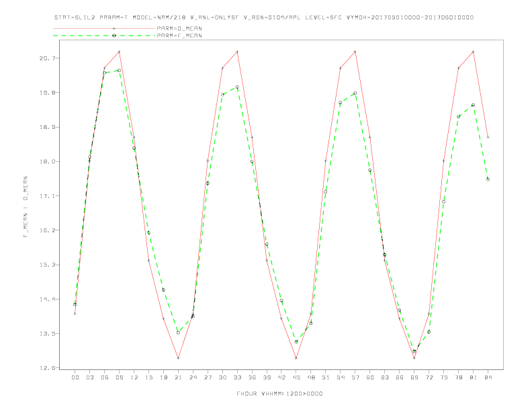Click the green dashed legend line sample
Viewport: 532px width, 411px height.
[104, 36]
